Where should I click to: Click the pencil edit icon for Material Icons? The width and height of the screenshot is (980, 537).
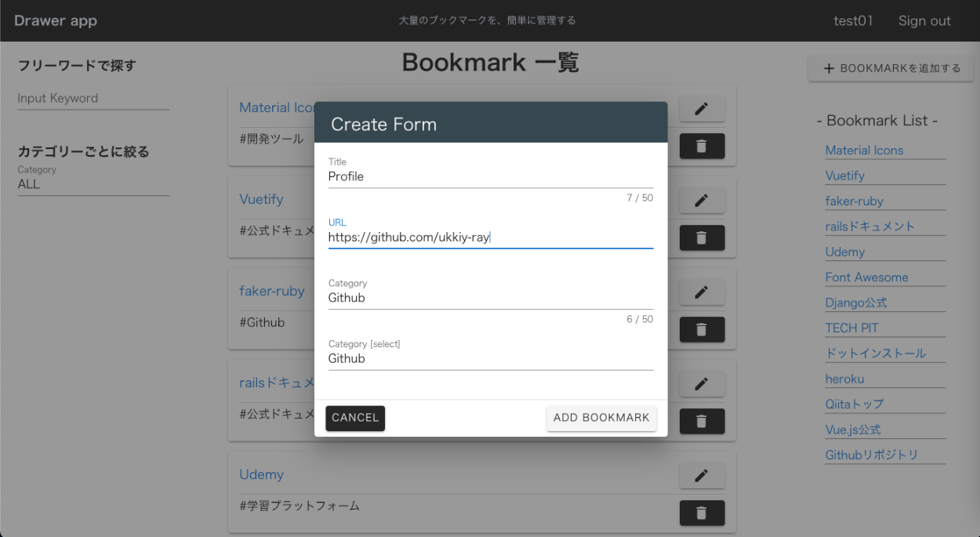point(701,109)
